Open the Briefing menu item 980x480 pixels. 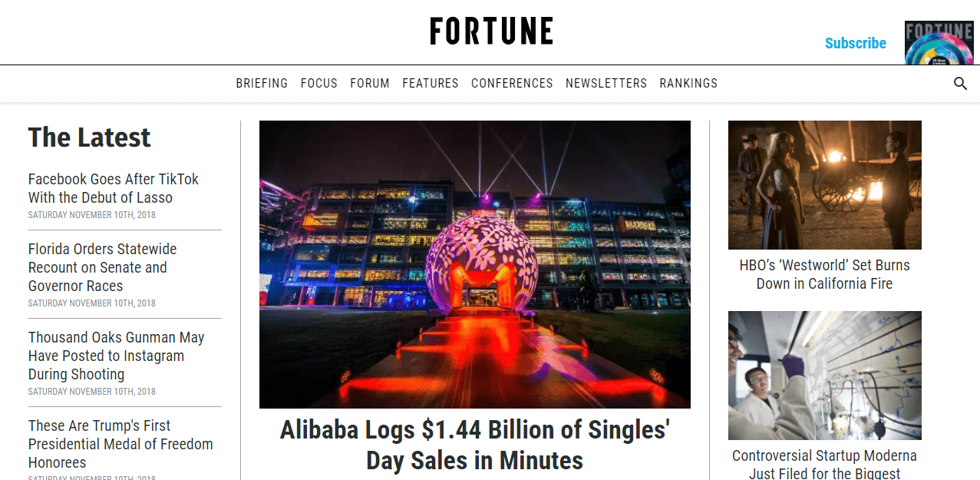[x=262, y=84]
